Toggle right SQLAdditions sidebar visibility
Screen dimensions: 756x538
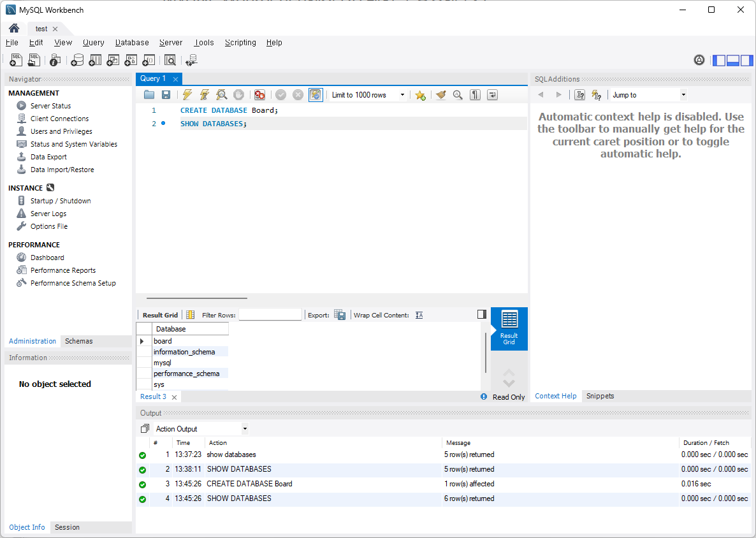pyautogui.click(x=746, y=61)
